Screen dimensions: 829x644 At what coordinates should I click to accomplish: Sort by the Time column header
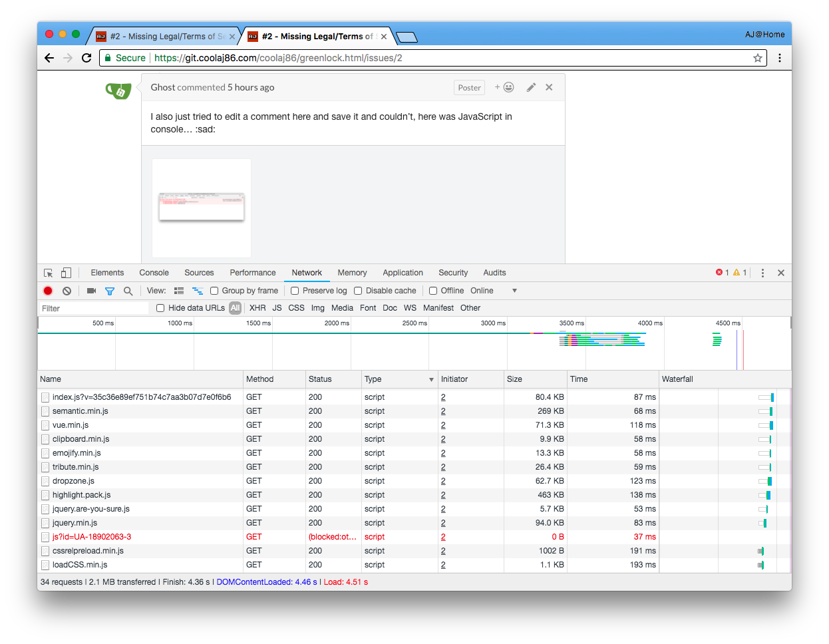coord(613,379)
